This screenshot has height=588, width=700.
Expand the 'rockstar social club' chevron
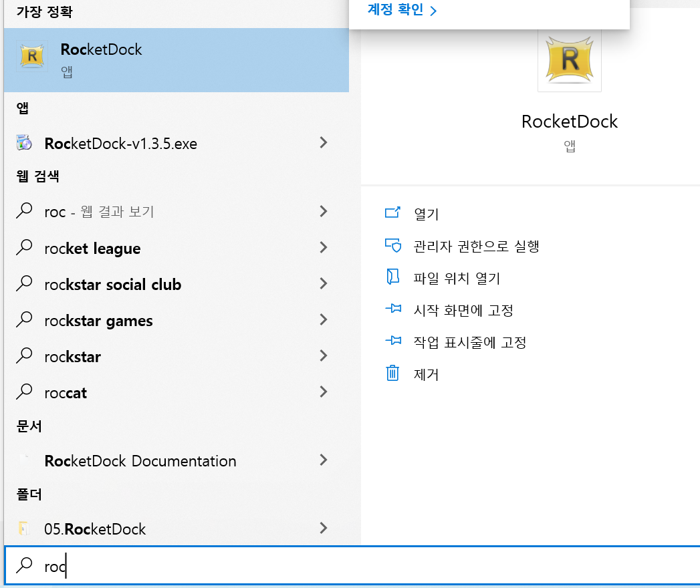click(324, 283)
